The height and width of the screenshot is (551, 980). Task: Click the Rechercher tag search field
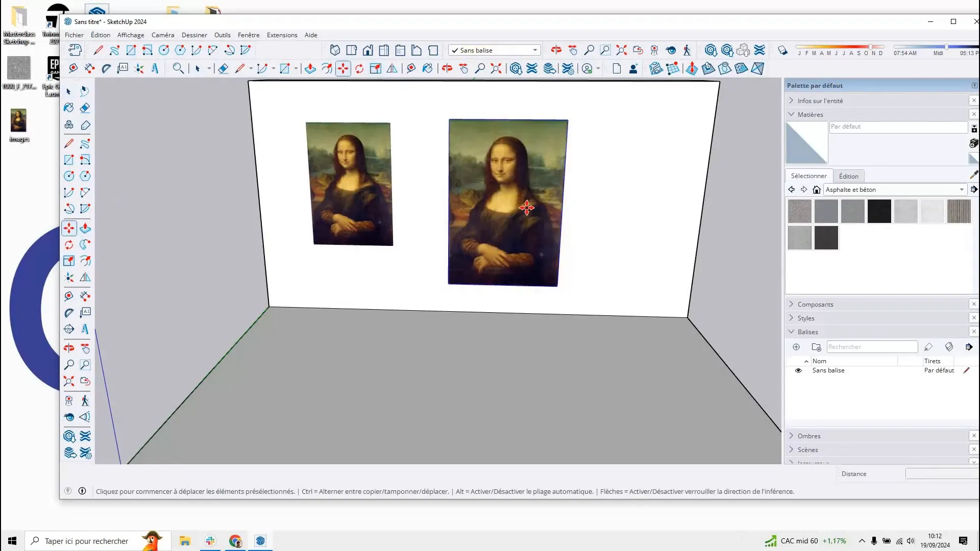(872, 347)
